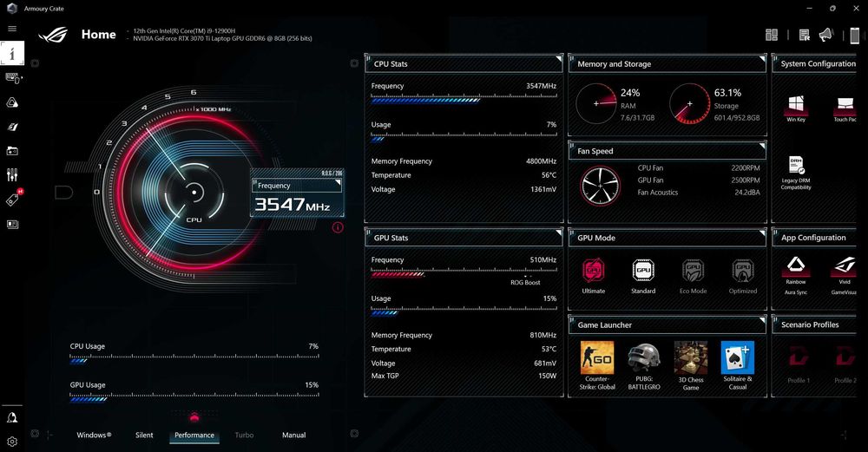Expand Game Launcher panel corner arrow
The image size is (868, 452).
[x=762, y=320]
